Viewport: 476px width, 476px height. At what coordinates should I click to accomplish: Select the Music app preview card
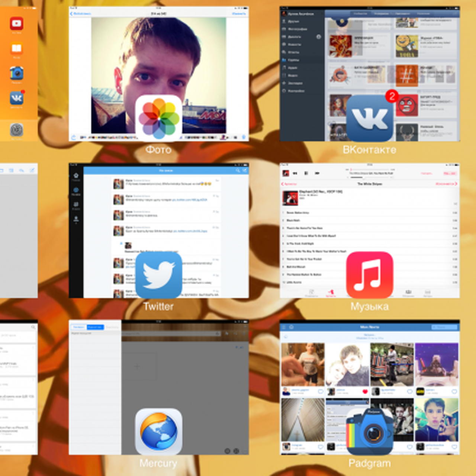pos(370,231)
